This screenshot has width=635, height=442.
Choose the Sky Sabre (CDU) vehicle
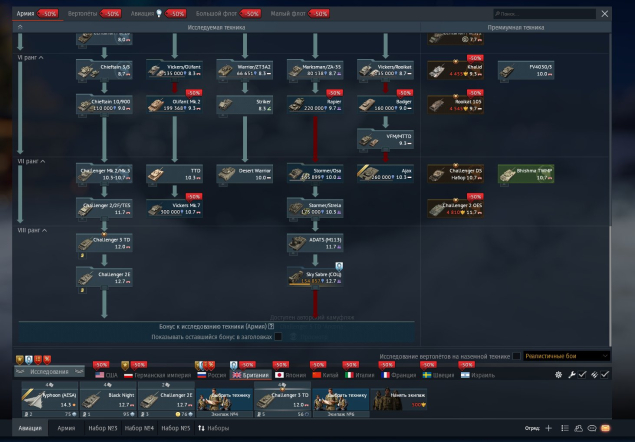[x=314, y=277]
